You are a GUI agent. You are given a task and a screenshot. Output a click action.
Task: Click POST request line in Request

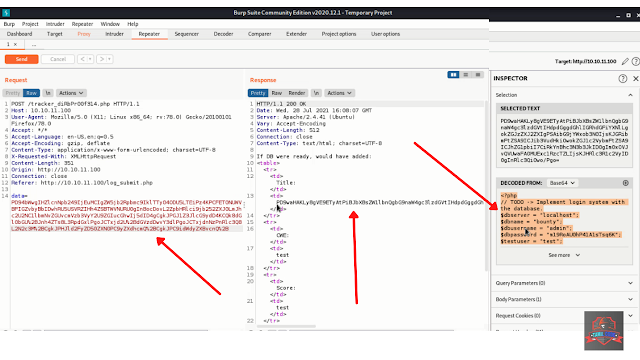[75, 104]
